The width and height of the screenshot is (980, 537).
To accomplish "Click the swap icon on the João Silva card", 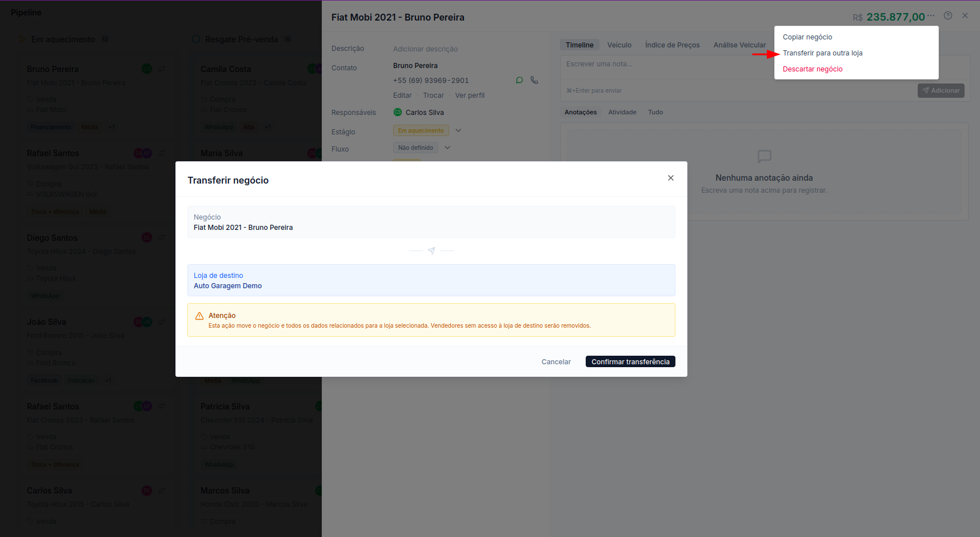I will click(x=162, y=322).
